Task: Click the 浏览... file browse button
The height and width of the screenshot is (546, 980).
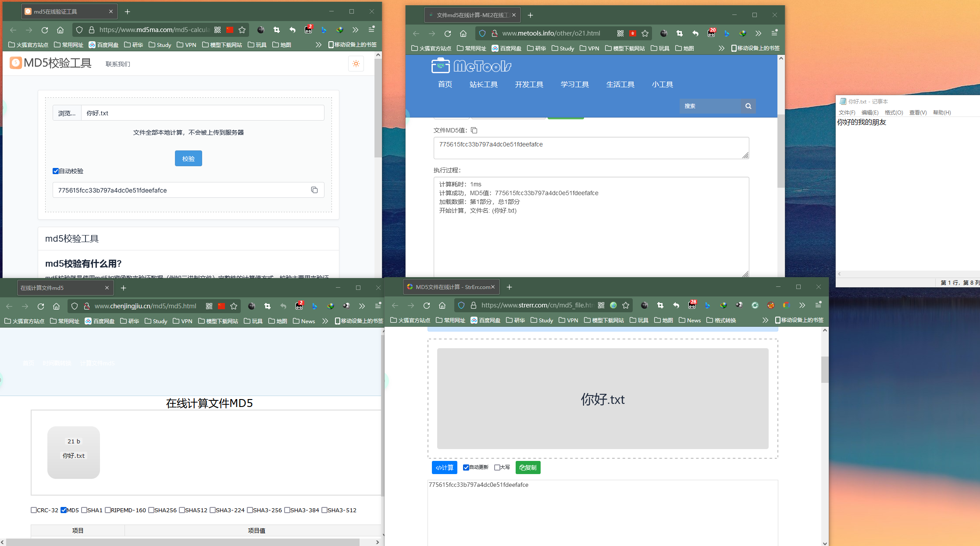Action: tap(67, 113)
